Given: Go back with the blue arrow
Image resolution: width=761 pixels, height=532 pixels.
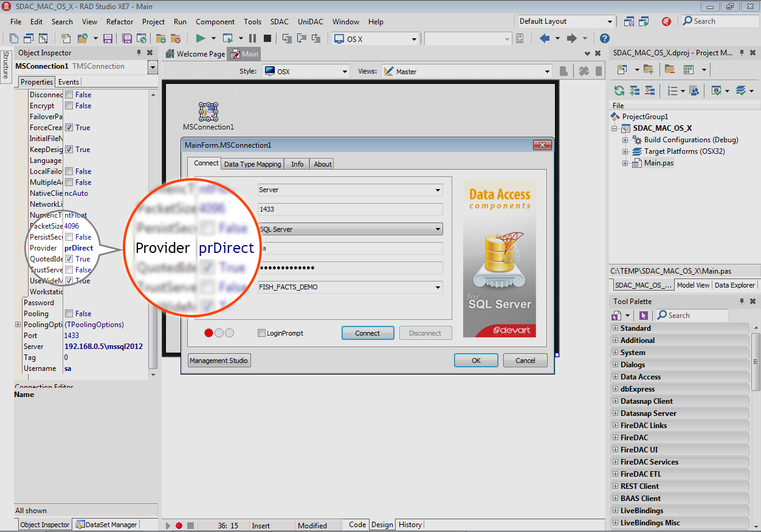Looking at the screenshot, I should point(544,38).
